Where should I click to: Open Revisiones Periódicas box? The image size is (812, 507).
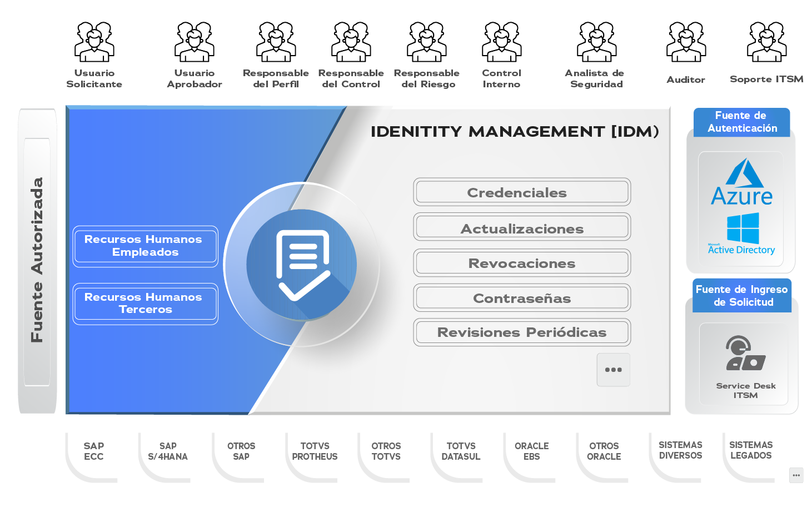[x=522, y=332]
